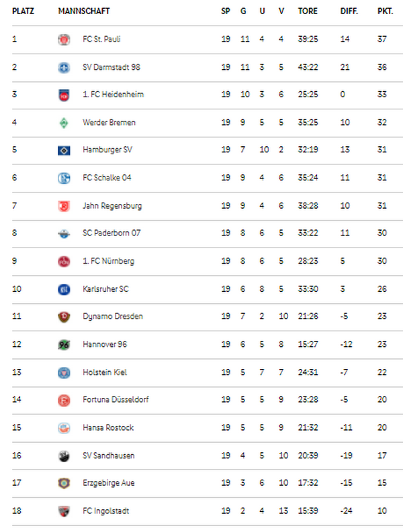Click the Dynamo Dresden crest icon
This screenshot has width=403, height=532.
pos(64,317)
